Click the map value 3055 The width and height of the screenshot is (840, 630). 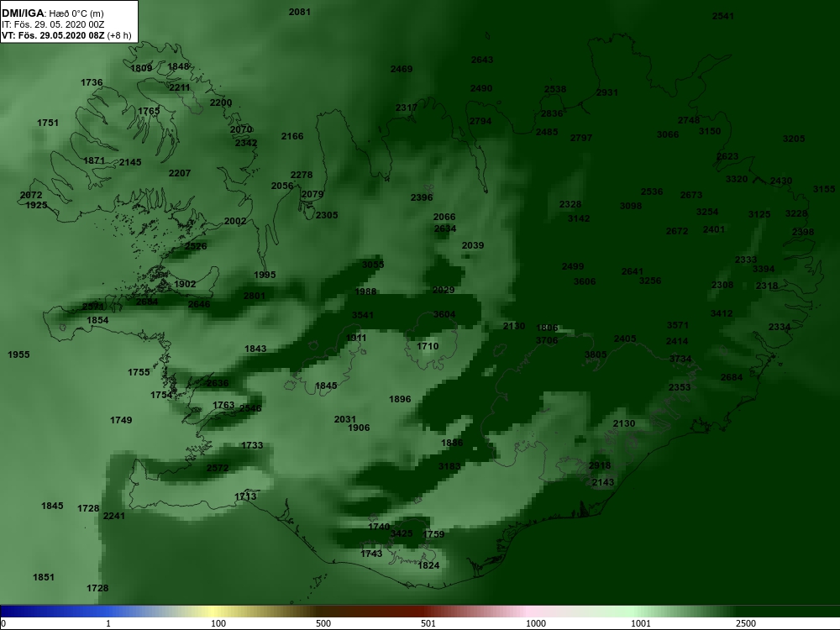pyautogui.click(x=373, y=265)
